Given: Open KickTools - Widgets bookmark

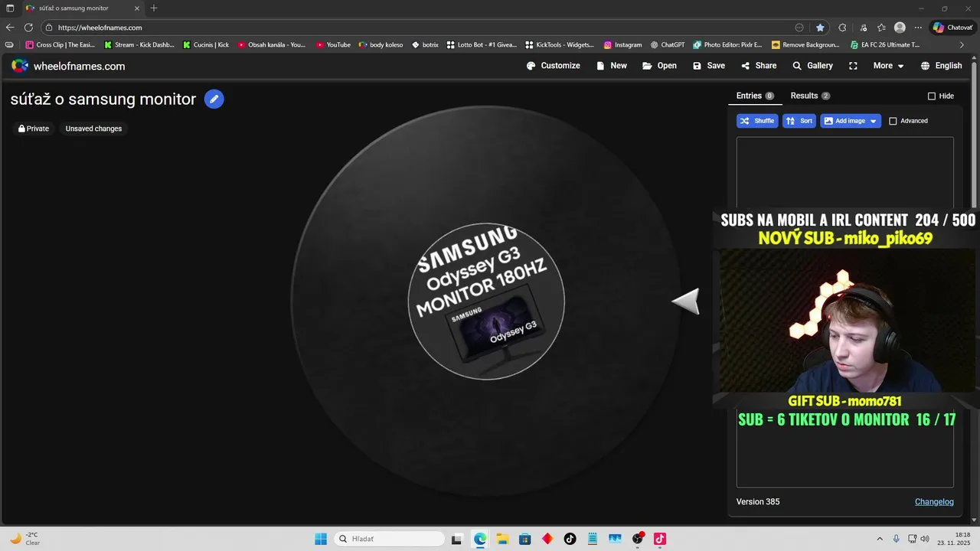Looking at the screenshot, I should (x=560, y=45).
